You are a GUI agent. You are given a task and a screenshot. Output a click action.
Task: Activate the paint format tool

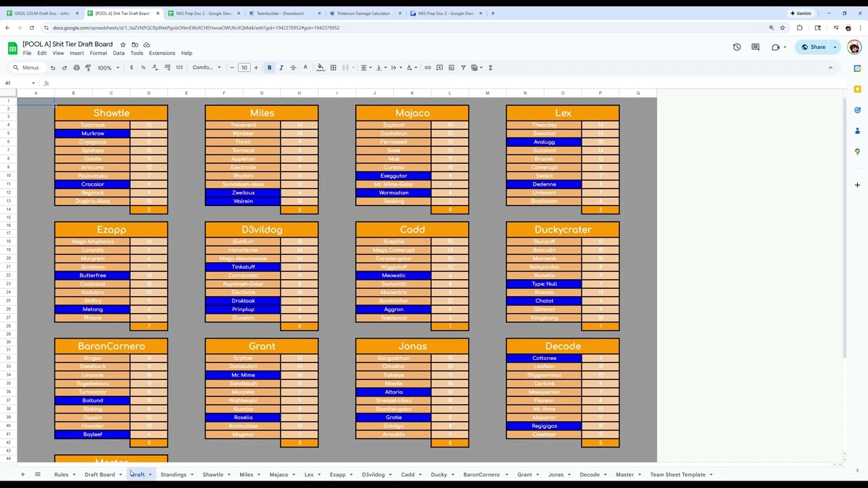tap(88, 68)
